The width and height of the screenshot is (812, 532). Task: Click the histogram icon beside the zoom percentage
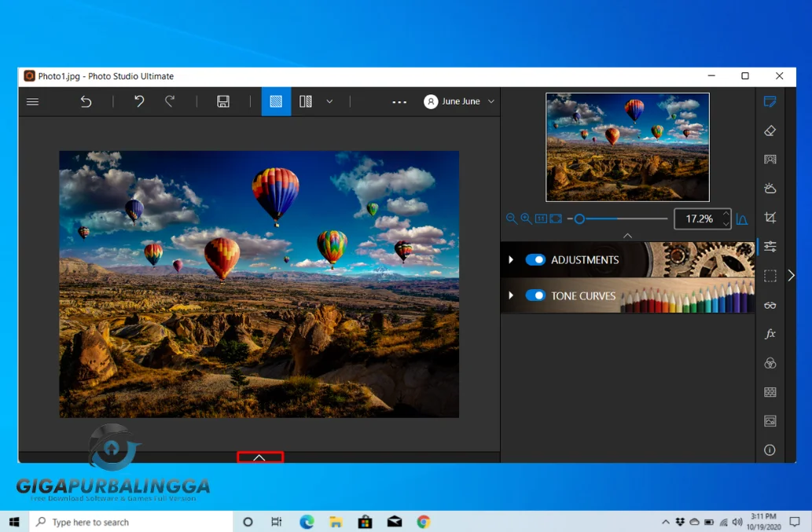pos(742,218)
